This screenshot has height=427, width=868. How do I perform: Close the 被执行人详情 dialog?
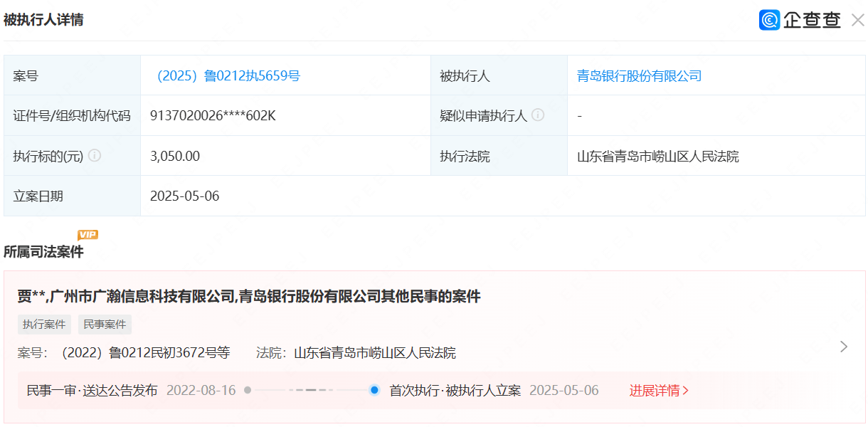click(857, 20)
